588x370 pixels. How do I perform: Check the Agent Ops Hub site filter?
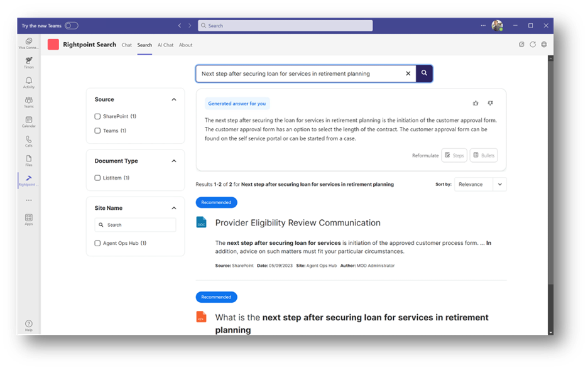tap(97, 243)
